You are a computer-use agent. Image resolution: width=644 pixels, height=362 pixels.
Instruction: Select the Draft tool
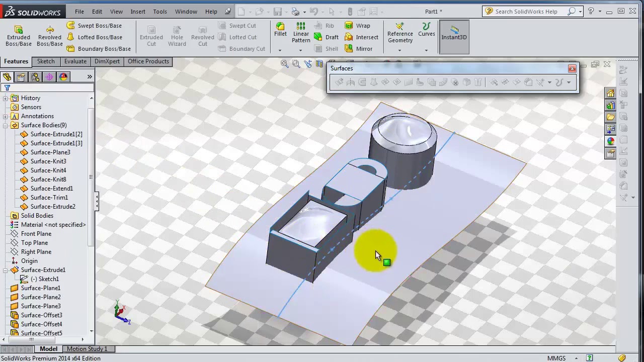point(326,37)
